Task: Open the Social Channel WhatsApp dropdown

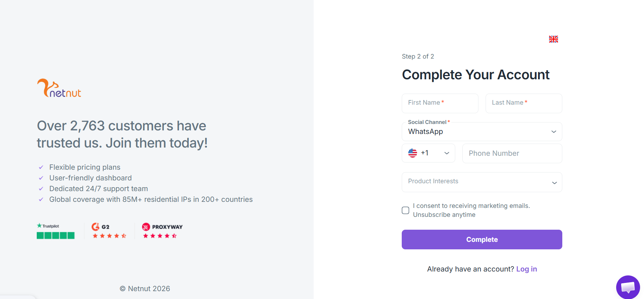Action: (482, 132)
